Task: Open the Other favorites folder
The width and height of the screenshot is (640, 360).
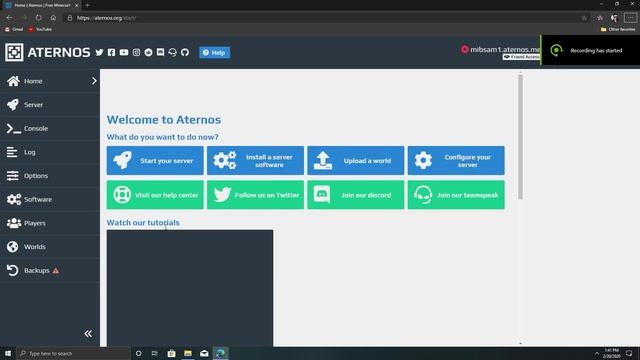Action: click(x=618, y=29)
